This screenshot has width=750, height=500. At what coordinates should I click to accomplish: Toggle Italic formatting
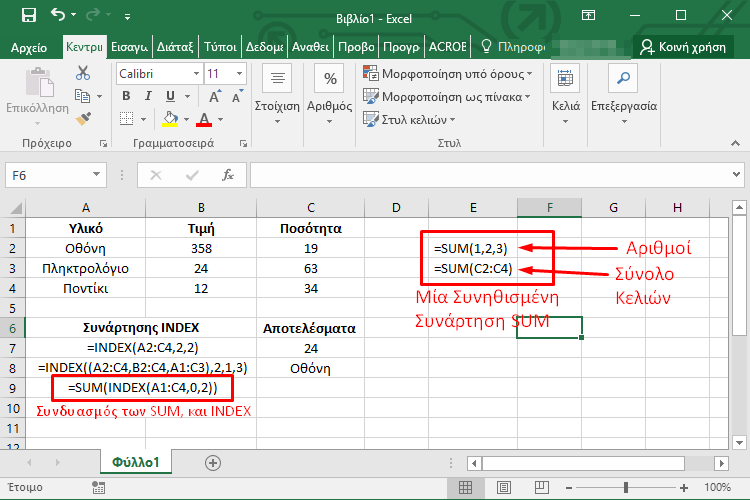(148, 96)
